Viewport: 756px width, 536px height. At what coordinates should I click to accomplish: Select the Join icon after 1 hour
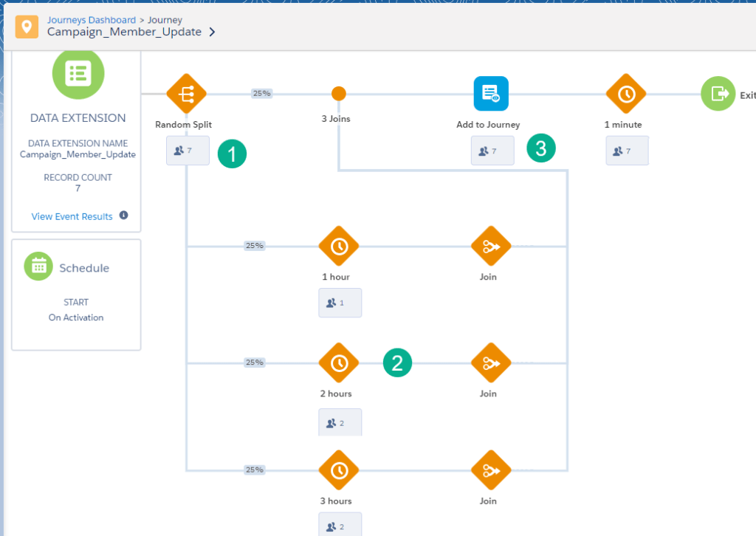[490, 246]
